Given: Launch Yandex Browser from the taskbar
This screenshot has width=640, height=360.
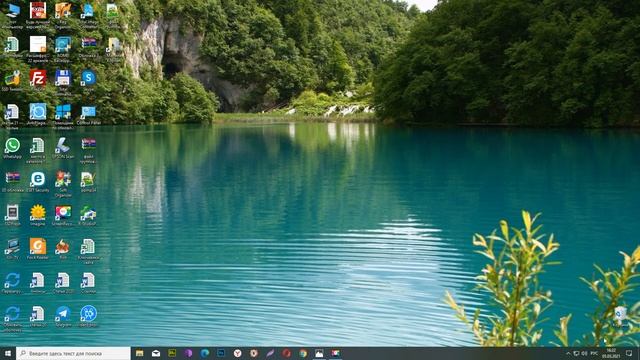Looking at the screenshot, I should pyautogui.click(x=238, y=353).
